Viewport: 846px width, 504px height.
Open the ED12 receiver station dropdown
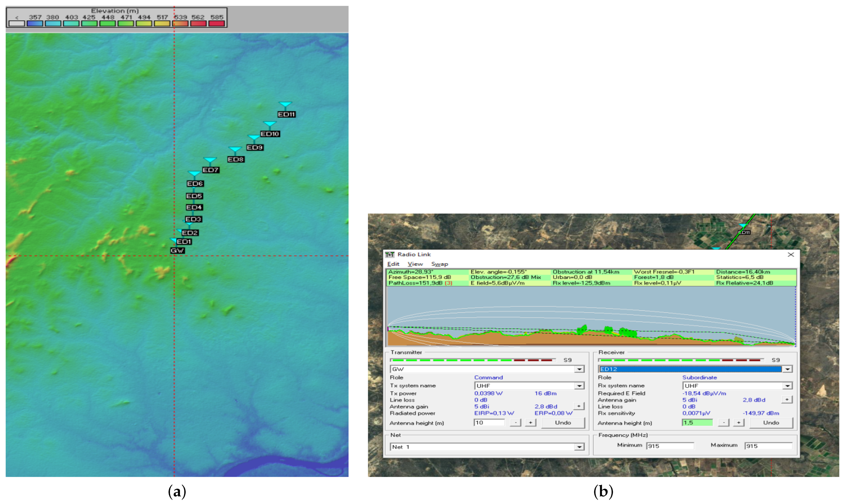pos(787,369)
